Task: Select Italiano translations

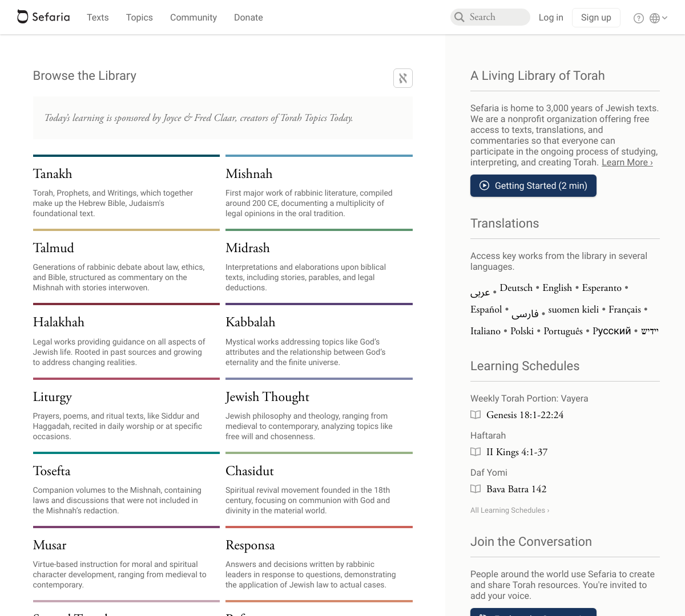Action: tap(485, 331)
